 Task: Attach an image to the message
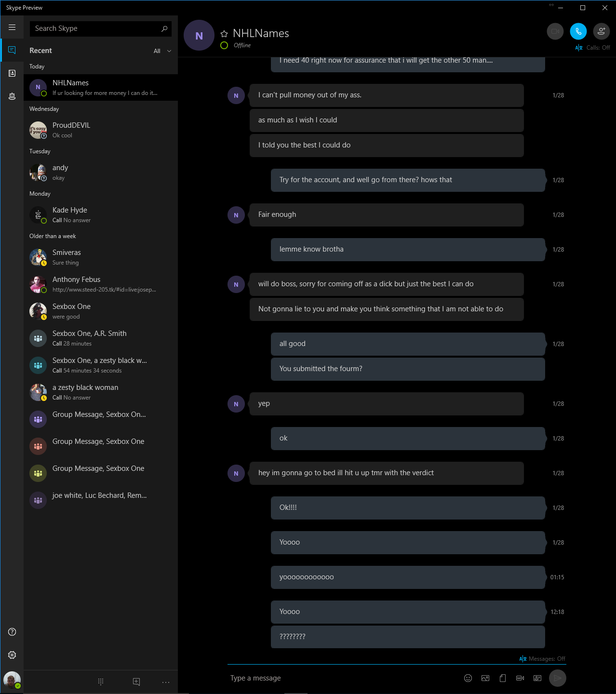[485, 678]
